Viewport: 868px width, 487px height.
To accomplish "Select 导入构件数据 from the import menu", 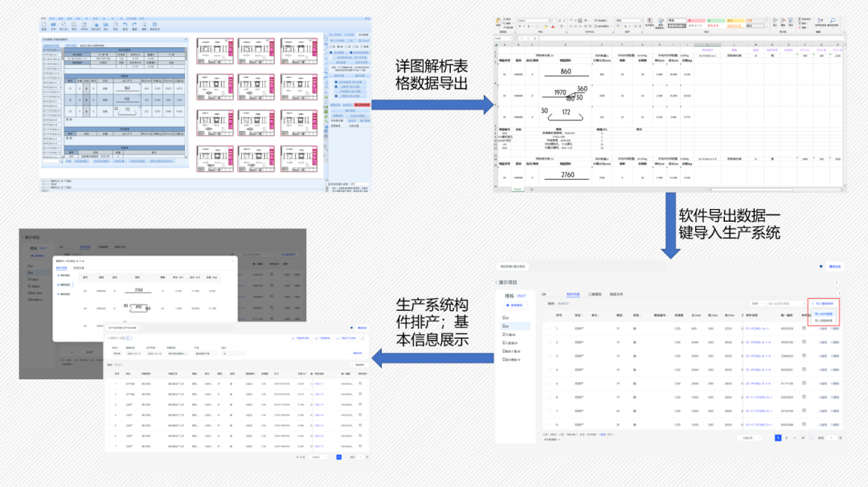I will pyautogui.click(x=825, y=314).
